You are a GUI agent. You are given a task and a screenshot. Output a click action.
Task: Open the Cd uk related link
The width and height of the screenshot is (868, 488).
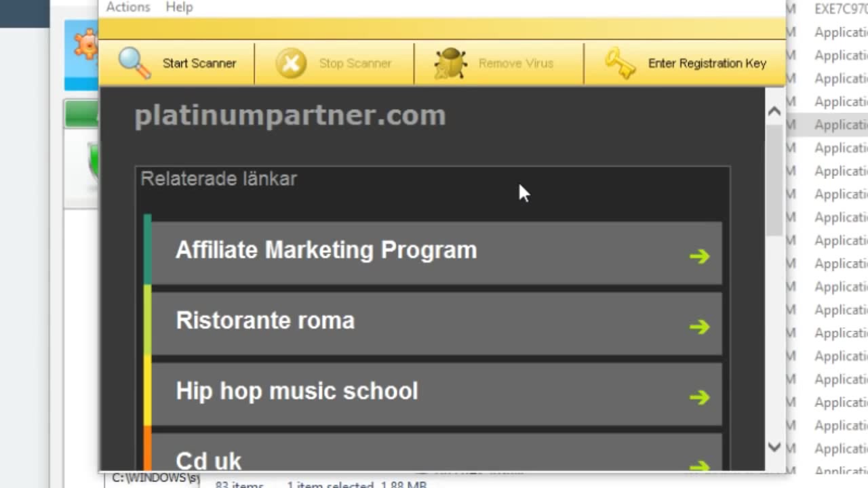(x=208, y=461)
